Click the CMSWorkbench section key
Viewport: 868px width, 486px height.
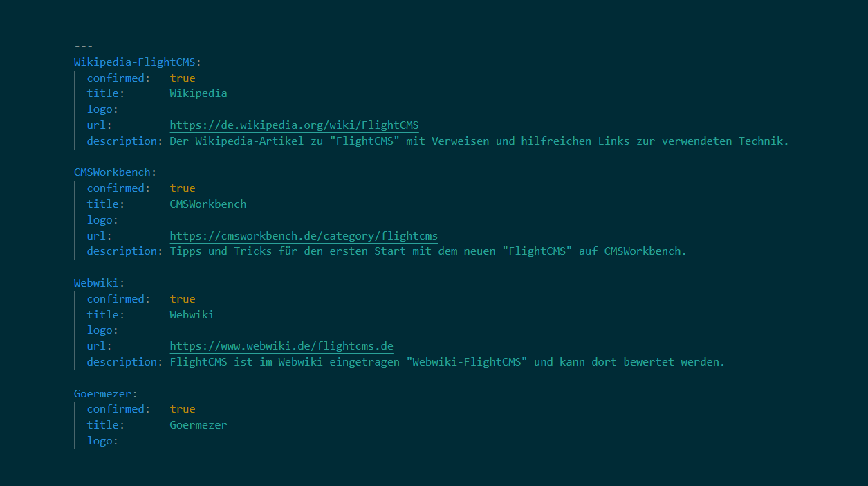point(112,172)
